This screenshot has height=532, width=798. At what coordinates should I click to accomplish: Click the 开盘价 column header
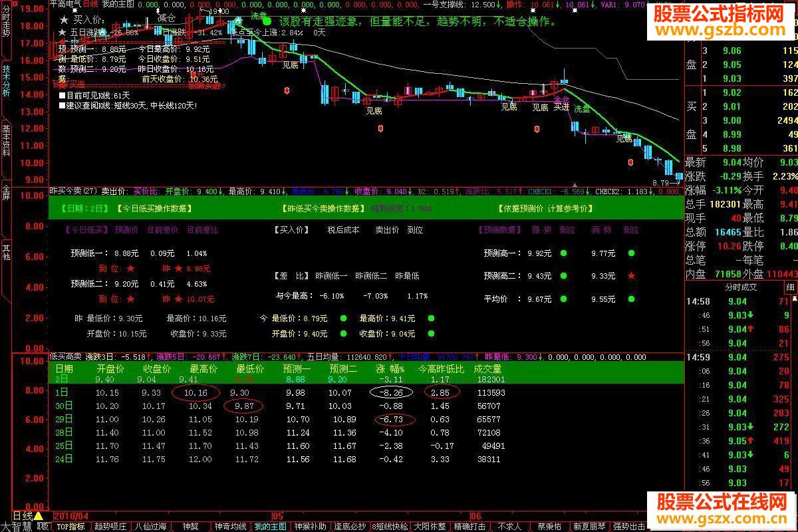tap(110, 368)
